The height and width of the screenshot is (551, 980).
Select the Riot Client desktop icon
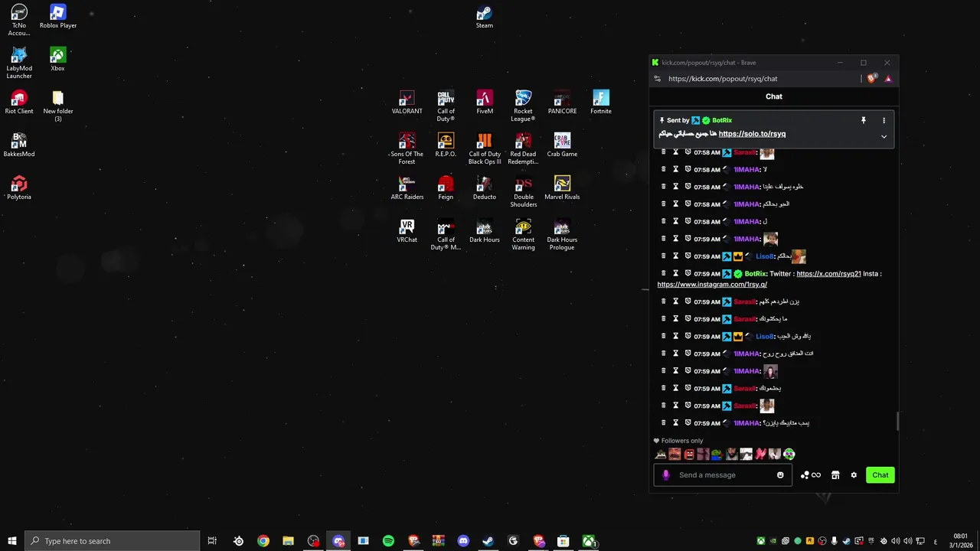pos(19,103)
